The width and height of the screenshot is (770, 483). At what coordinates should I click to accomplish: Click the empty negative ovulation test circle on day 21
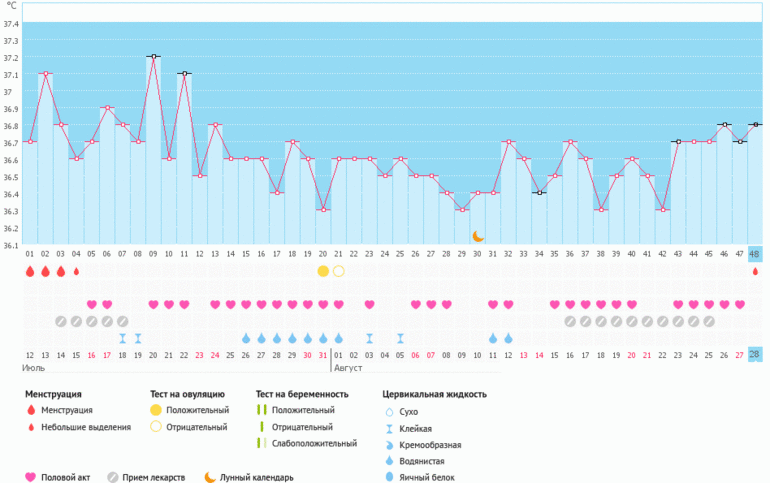click(338, 271)
